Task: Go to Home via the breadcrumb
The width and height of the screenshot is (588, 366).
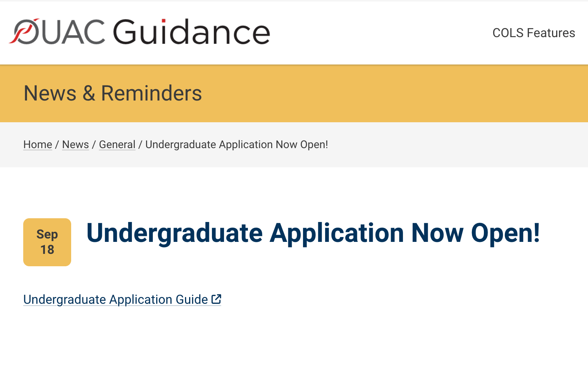Action: click(38, 144)
